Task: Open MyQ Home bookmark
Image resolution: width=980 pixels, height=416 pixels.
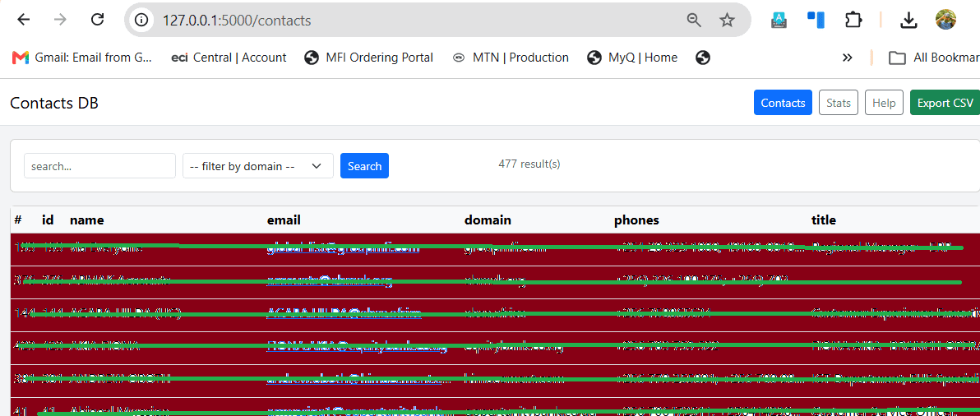Action: pyautogui.click(x=632, y=58)
